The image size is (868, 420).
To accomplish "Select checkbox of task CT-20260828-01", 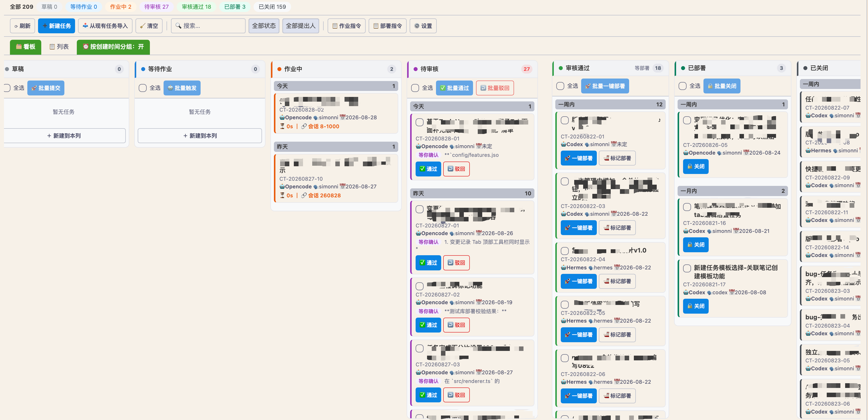I will [x=420, y=122].
